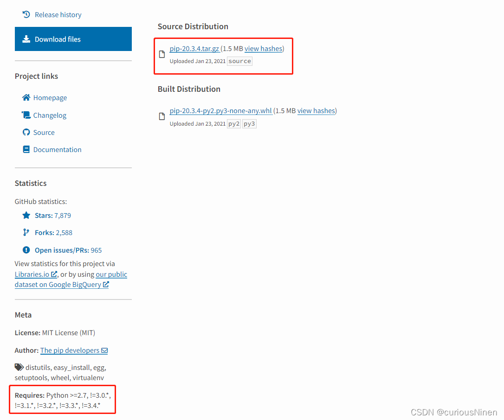504x420 pixels.
Task: Click the py2 tag label
Action: 234,124
